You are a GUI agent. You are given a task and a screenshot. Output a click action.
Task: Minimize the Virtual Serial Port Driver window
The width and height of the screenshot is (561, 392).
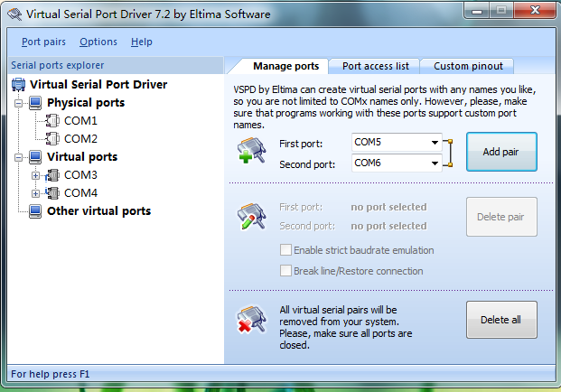tap(477, 11)
